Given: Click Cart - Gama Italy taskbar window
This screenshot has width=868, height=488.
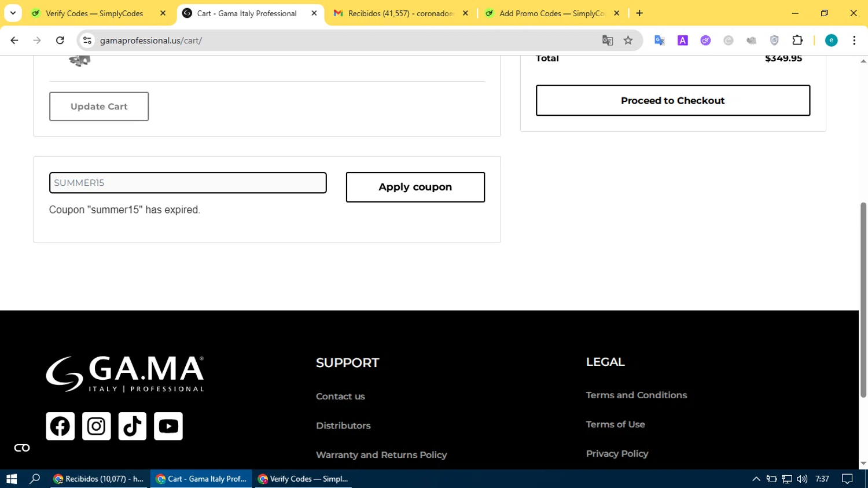Looking at the screenshot, I should click(x=202, y=479).
